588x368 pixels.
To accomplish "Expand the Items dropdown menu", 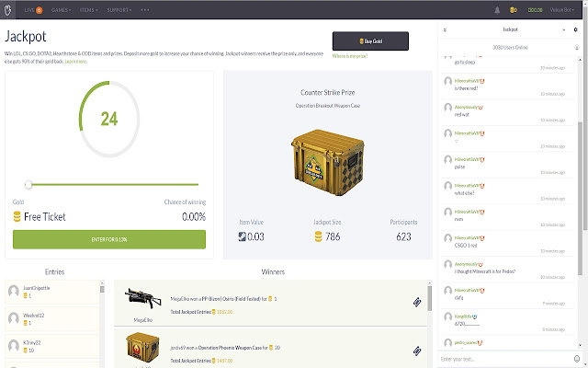I will [89, 10].
